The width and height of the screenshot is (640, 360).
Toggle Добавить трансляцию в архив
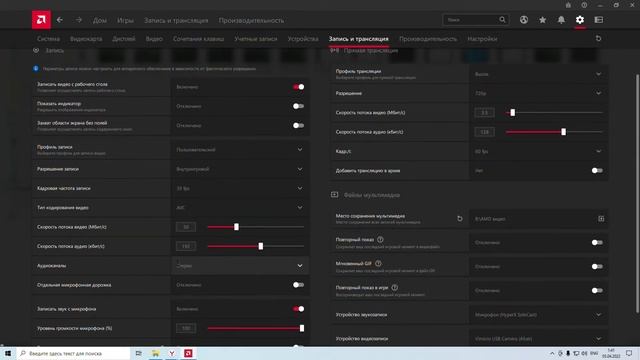597,171
